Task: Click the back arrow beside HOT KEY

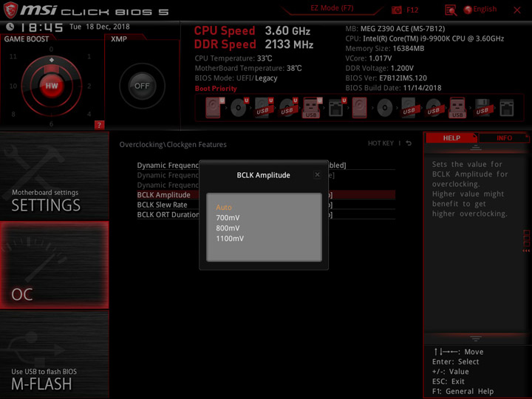Action: 409,143
